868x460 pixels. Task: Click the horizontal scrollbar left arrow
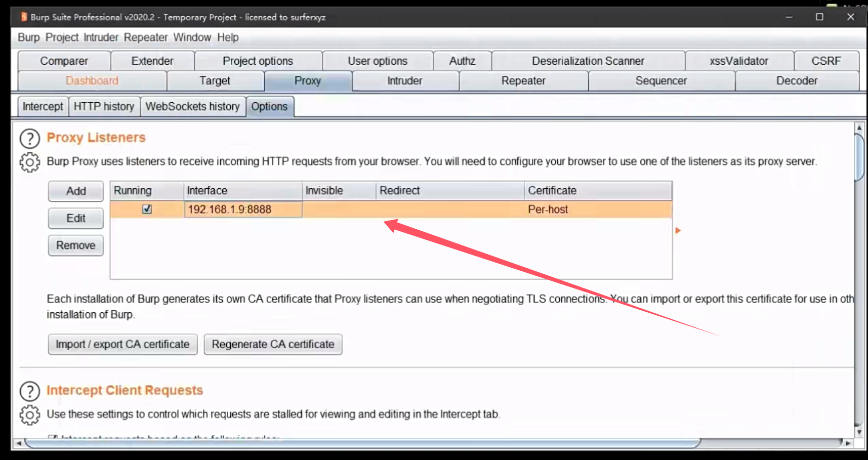click(x=19, y=444)
